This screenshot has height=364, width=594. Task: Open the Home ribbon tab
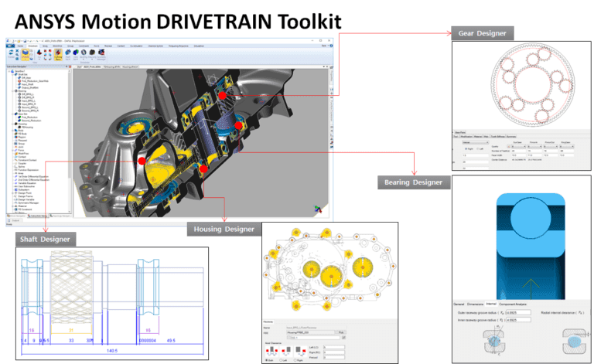point(20,46)
